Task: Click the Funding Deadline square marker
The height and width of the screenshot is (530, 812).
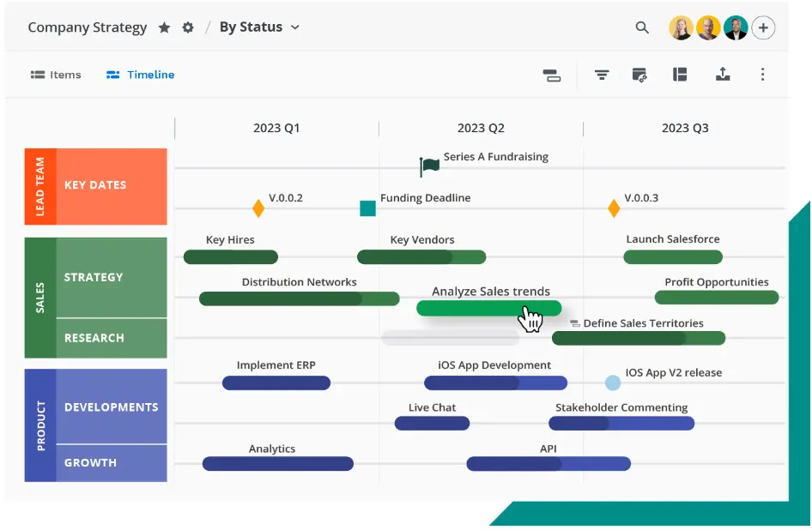Action: [x=367, y=208]
